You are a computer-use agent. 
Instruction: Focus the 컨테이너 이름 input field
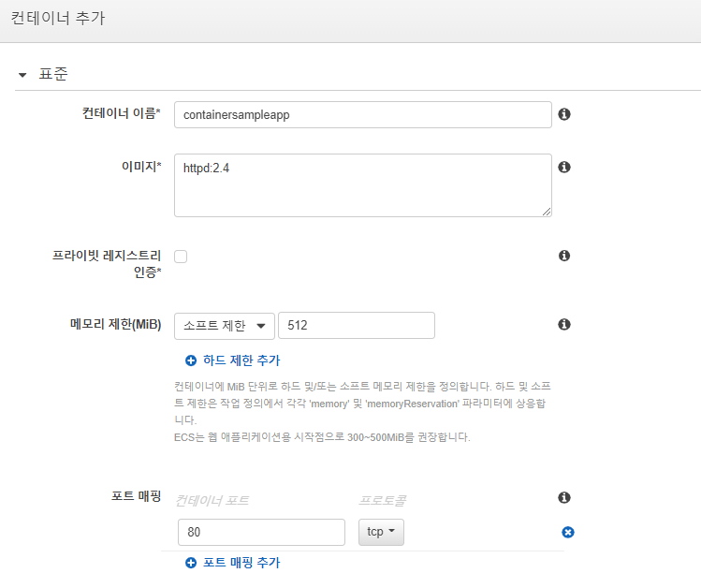pos(362,114)
